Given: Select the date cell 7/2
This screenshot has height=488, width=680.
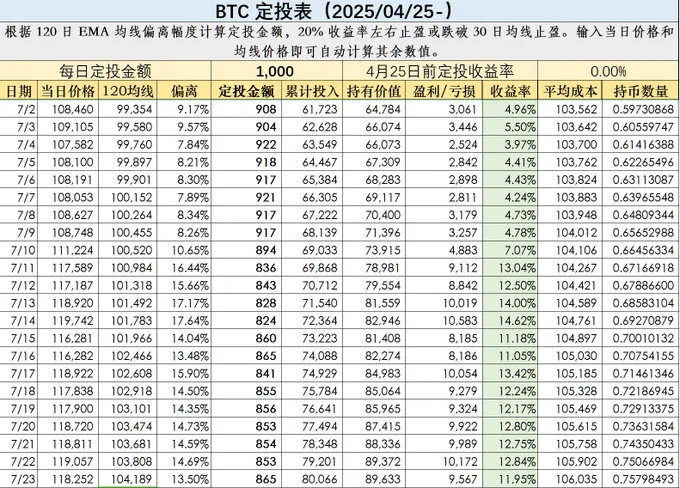Looking at the screenshot, I should tap(19, 109).
